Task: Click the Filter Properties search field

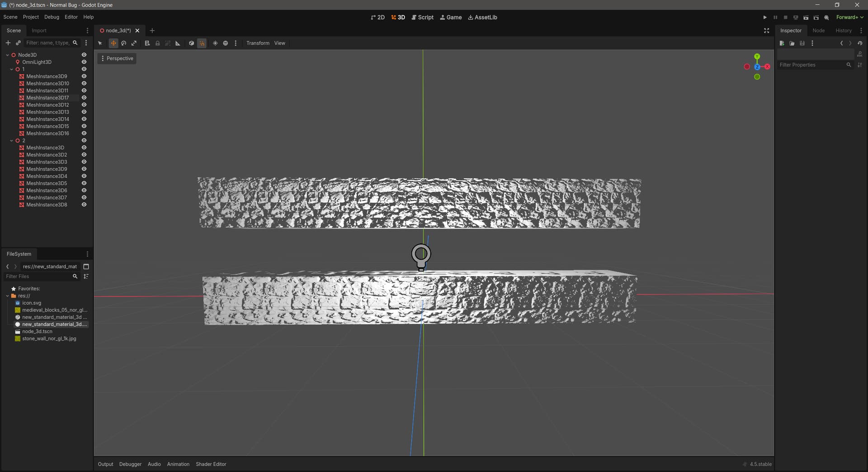Action: (811, 65)
